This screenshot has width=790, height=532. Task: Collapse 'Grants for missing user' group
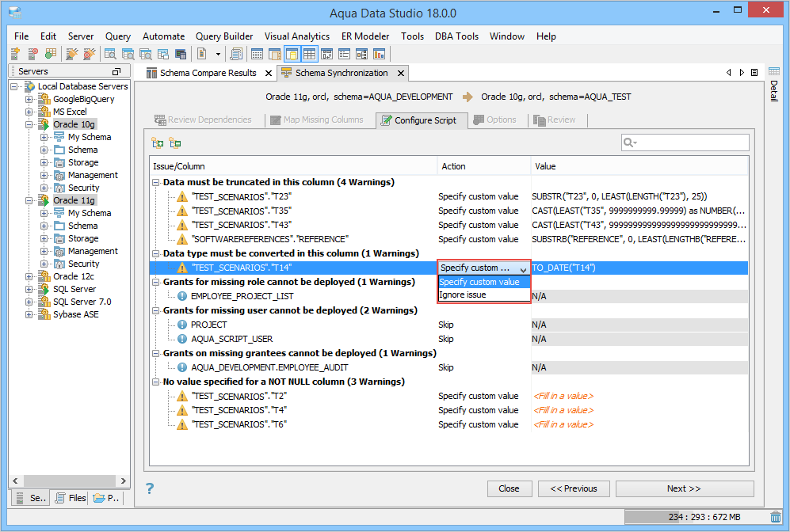(156, 311)
